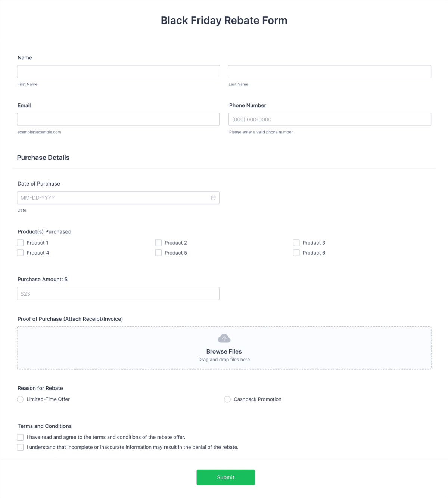Screen dimensions: 448x498
Task: Enable the Product 5 checkbox
Action: coord(158,253)
